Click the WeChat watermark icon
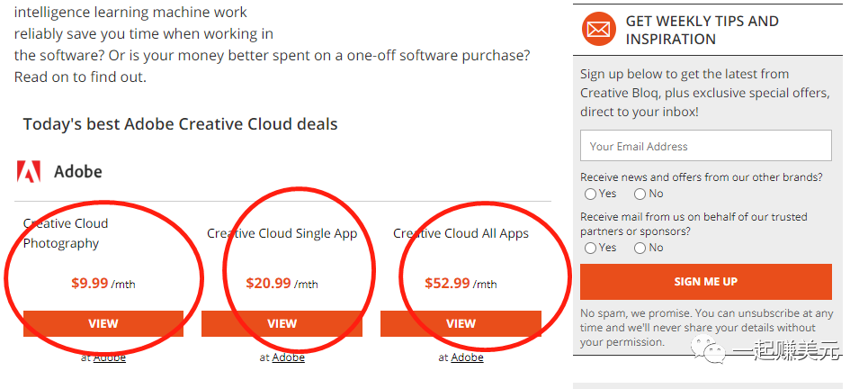 click(x=716, y=352)
